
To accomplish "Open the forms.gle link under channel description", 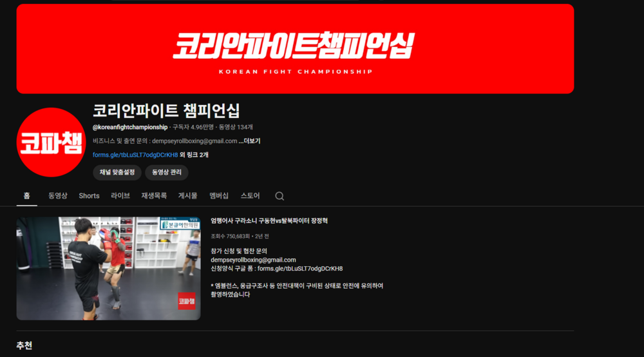I will pos(135,155).
